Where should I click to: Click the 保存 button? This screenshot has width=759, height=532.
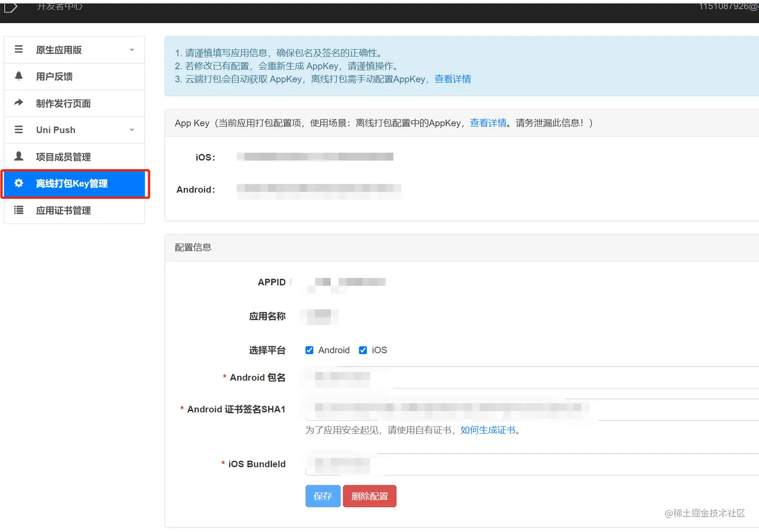tap(323, 496)
